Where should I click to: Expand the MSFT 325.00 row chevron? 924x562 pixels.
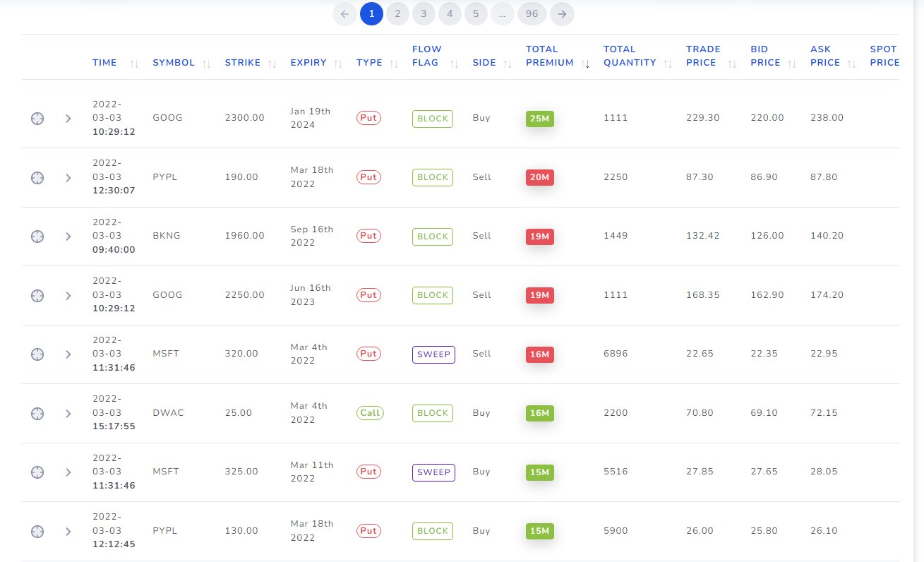tap(68, 472)
